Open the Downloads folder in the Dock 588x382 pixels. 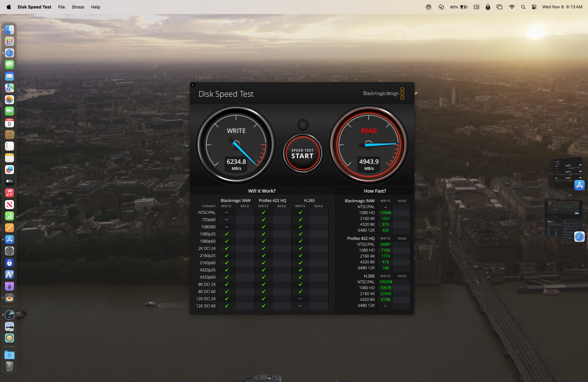pos(9,355)
